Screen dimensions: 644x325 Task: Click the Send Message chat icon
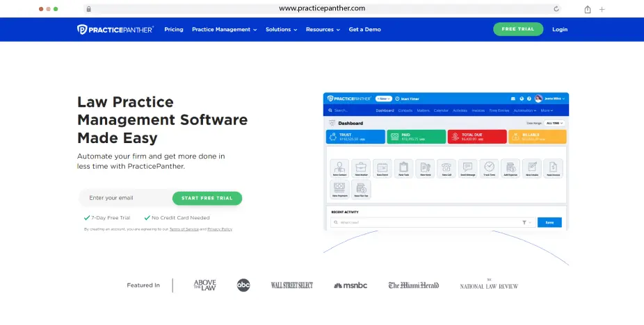click(x=468, y=168)
